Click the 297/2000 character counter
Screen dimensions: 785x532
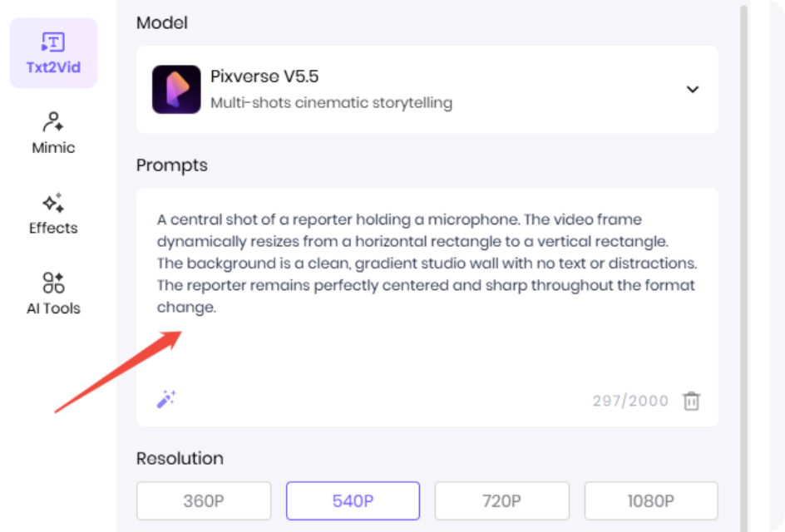(x=630, y=401)
